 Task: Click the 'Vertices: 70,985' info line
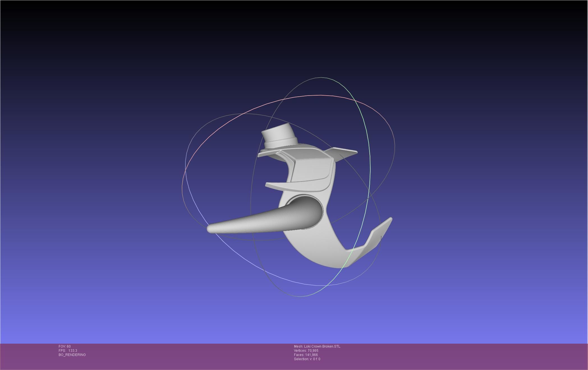click(306, 351)
